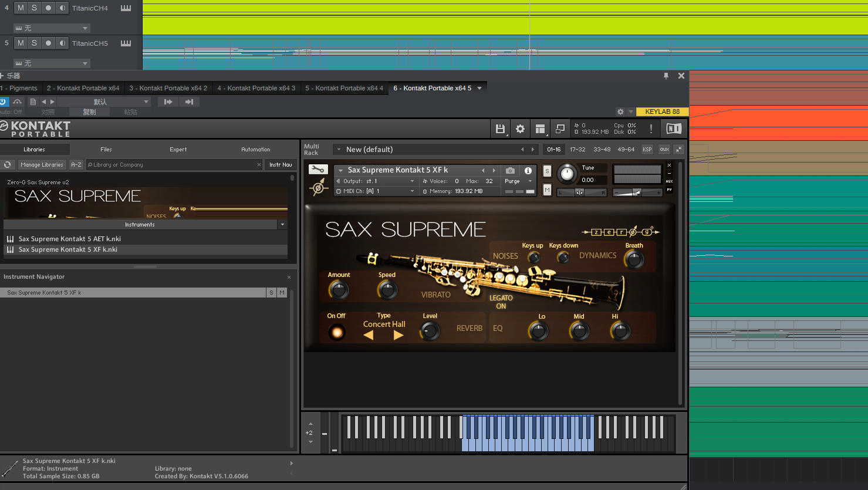
Task: Open the Purge dropdown menu
Action: tap(518, 181)
